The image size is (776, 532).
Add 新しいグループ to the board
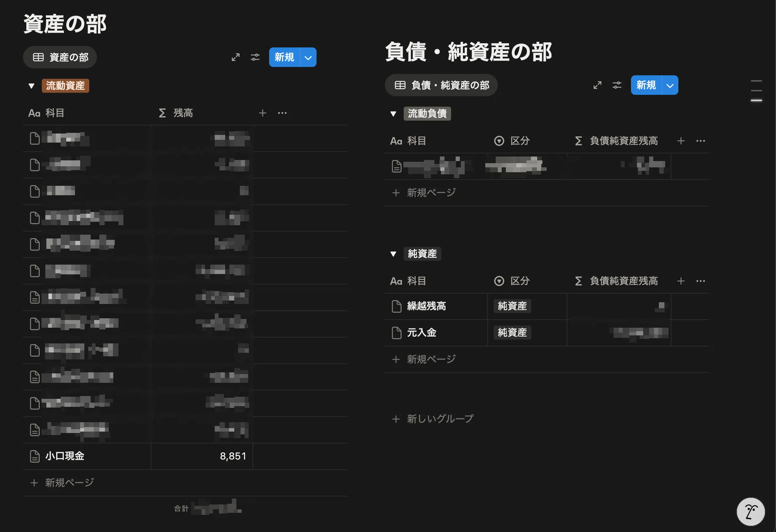coord(433,418)
